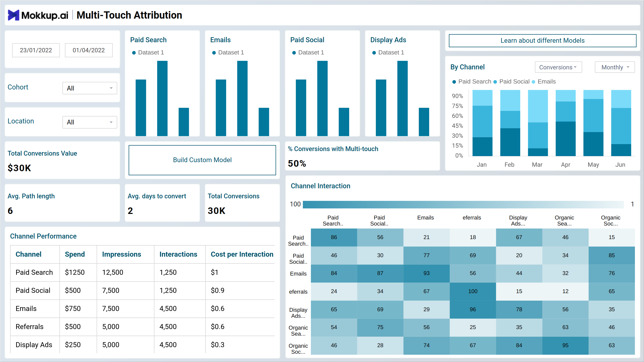Open the Conversions metric dropdown

pyautogui.click(x=558, y=67)
